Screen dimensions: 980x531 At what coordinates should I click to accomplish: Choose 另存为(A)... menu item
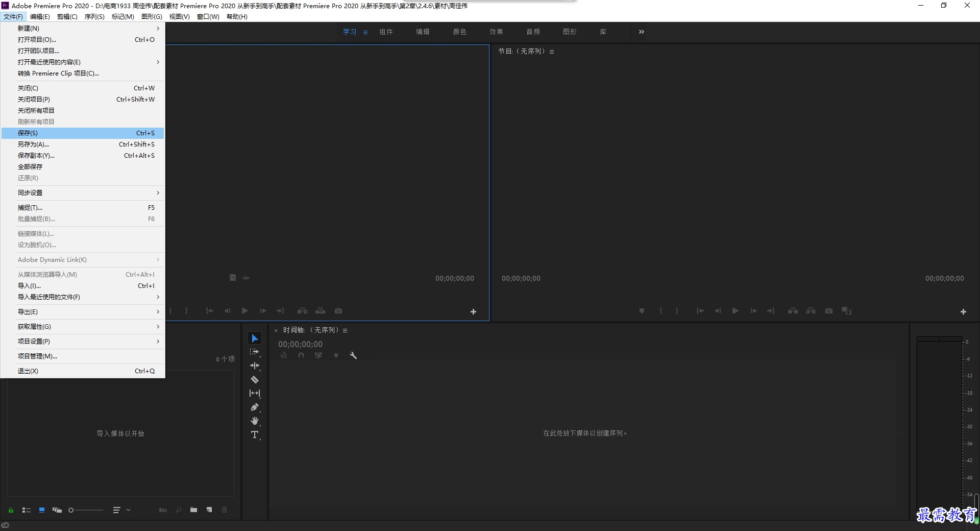[x=83, y=144]
